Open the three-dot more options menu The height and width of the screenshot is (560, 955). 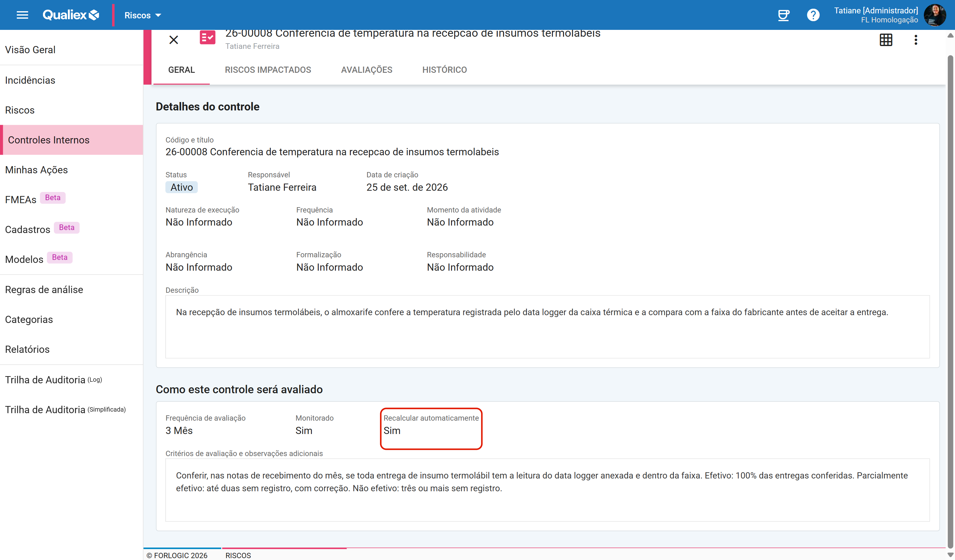pyautogui.click(x=915, y=40)
